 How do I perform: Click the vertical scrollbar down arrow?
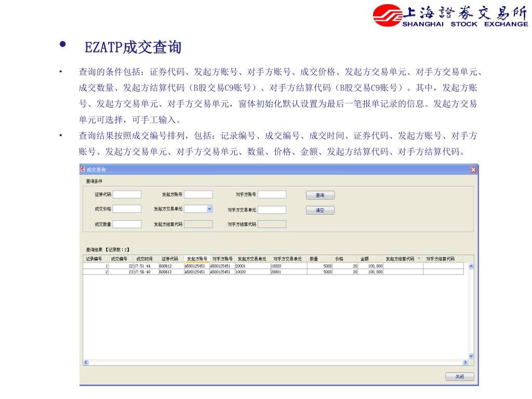point(471,356)
